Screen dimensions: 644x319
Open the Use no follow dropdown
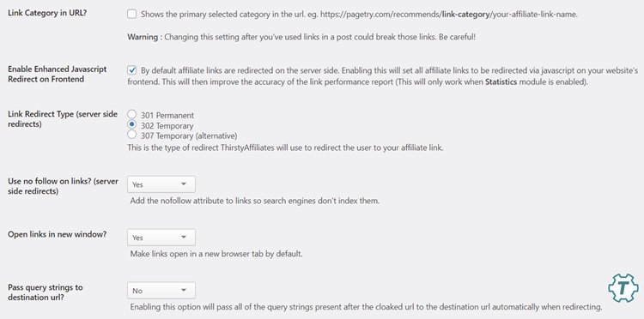[161, 184]
